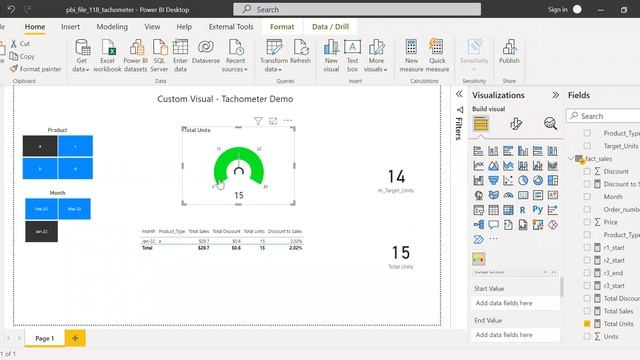Image resolution: width=640 pixels, height=360 pixels.
Task: Choose the scatter chart visual
Action: click(508, 180)
